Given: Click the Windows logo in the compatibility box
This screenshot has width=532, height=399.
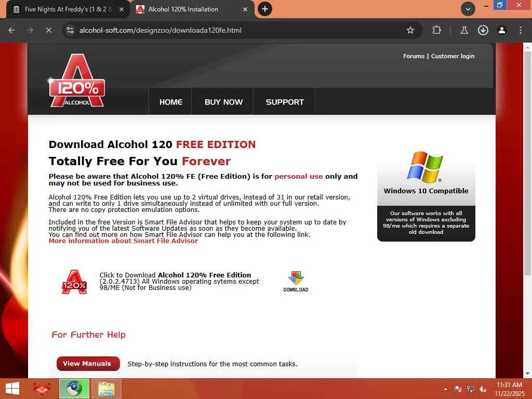Looking at the screenshot, I should pyautogui.click(x=425, y=167).
